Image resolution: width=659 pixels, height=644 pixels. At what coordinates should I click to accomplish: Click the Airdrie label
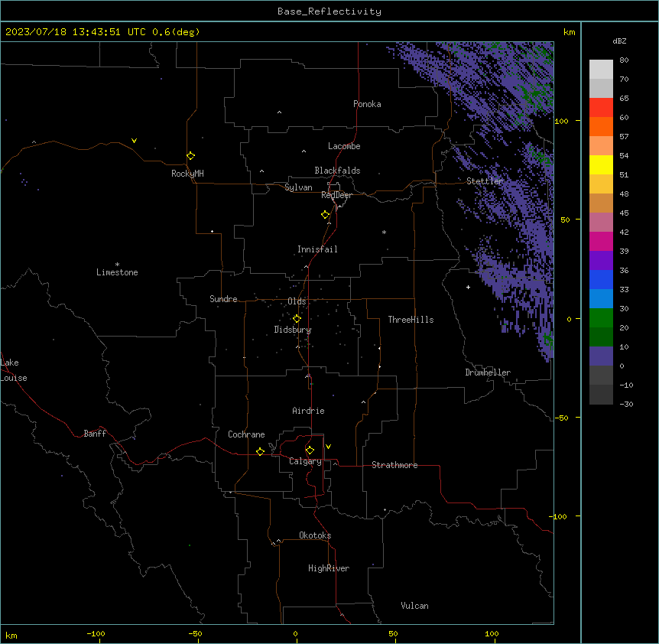tap(308, 411)
